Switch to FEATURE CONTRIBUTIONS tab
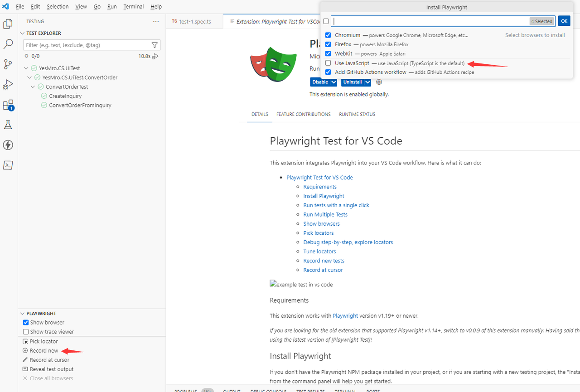580x392 pixels. point(304,114)
